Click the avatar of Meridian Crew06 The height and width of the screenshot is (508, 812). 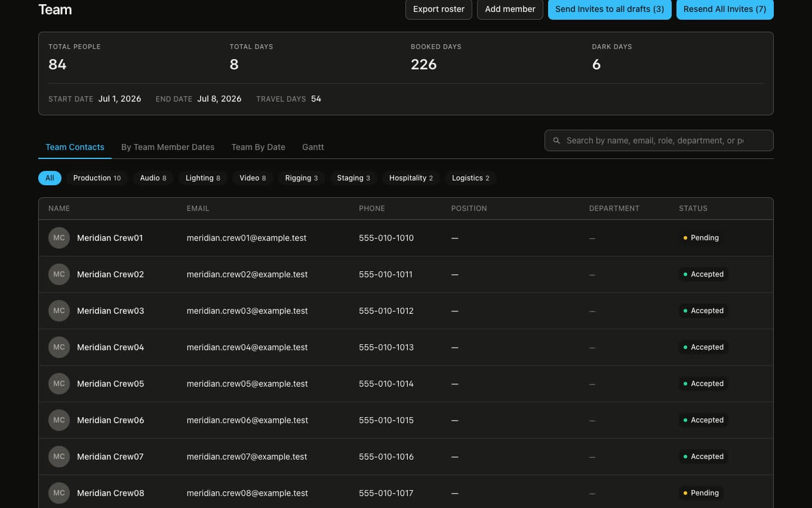[x=59, y=420]
